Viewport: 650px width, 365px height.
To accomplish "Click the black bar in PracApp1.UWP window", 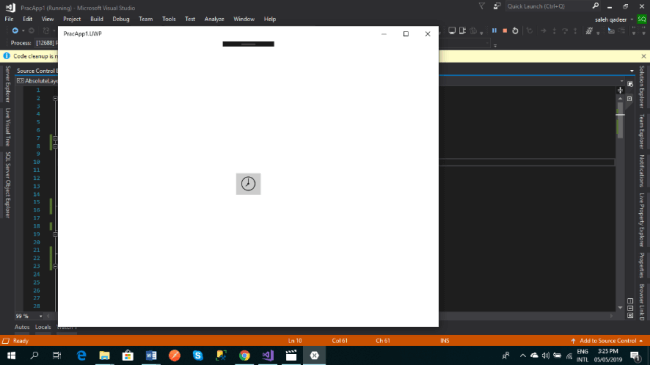I will tap(248, 44).
